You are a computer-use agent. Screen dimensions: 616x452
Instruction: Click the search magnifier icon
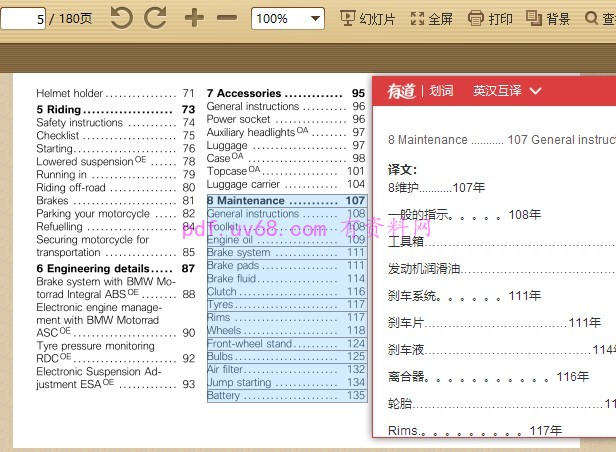click(602, 19)
